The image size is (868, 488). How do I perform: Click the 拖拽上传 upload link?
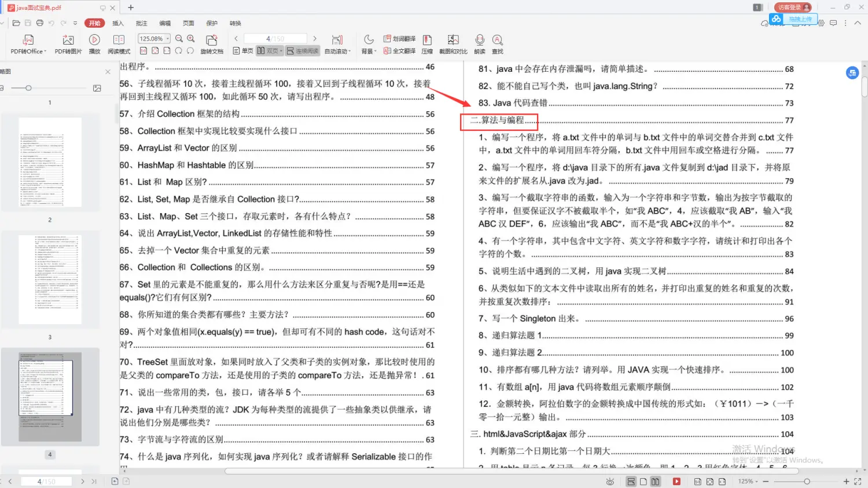coord(801,19)
